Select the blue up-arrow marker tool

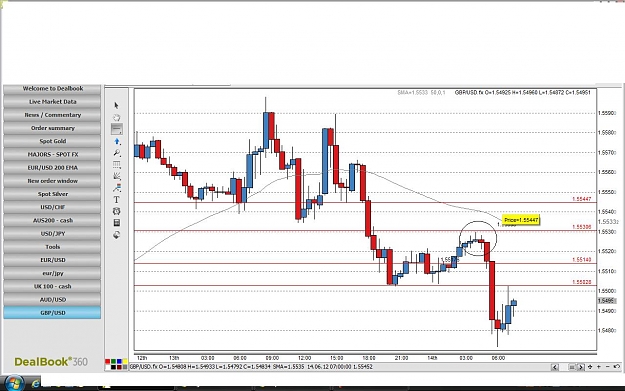pyautogui.click(x=116, y=141)
